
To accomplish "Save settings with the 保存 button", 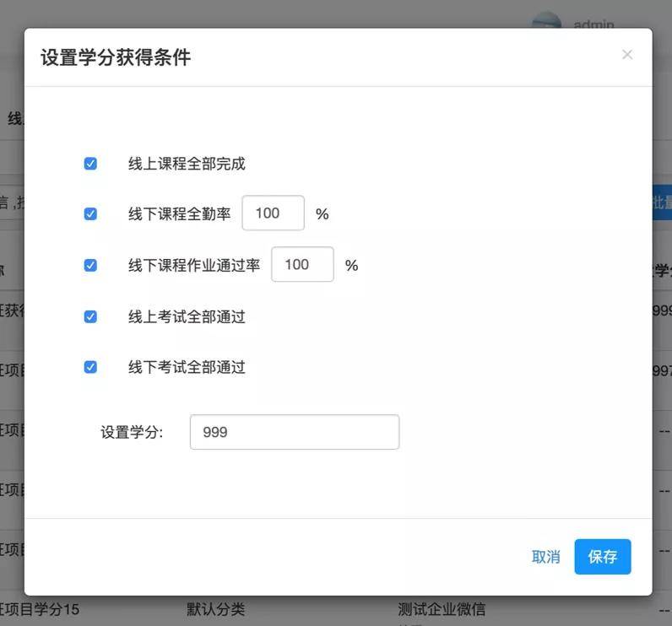I will point(603,557).
